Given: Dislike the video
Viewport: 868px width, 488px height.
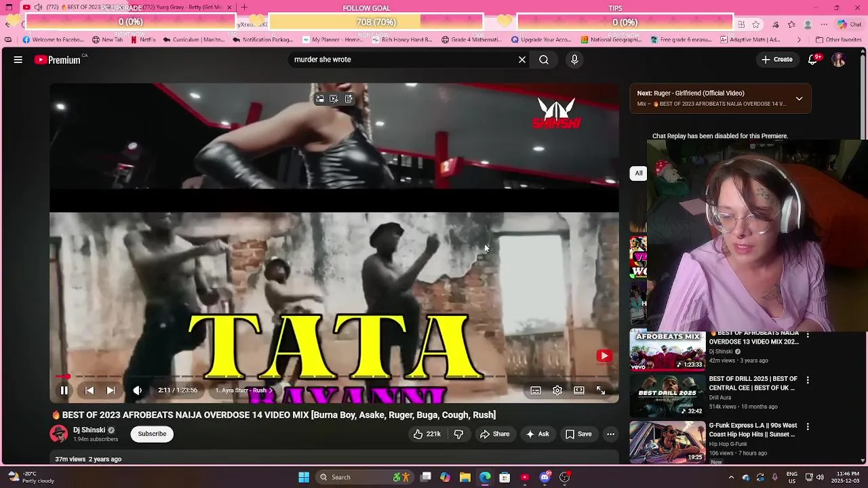Looking at the screenshot, I should point(458,434).
